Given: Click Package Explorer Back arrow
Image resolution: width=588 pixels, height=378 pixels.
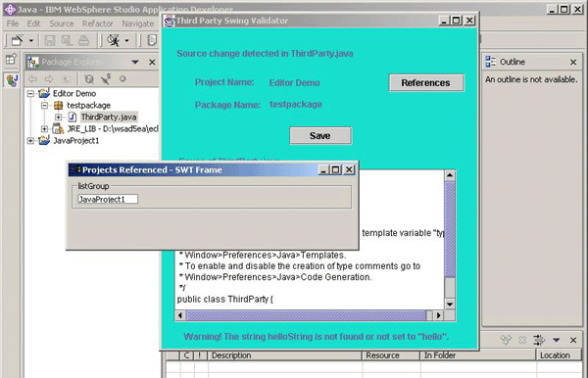Looking at the screenshot, I should point(33,78).
